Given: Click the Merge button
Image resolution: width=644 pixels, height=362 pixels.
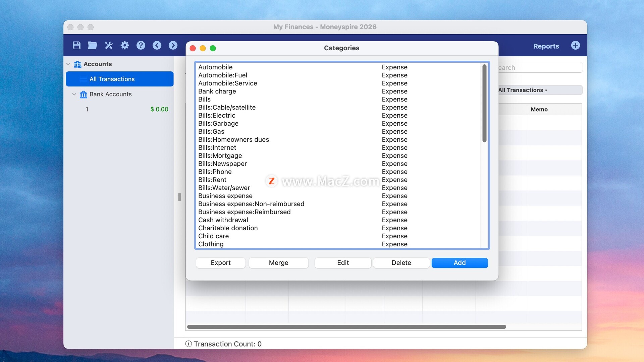Looking at the screenshot, I should pyautogui.click(x=278, y=263).
